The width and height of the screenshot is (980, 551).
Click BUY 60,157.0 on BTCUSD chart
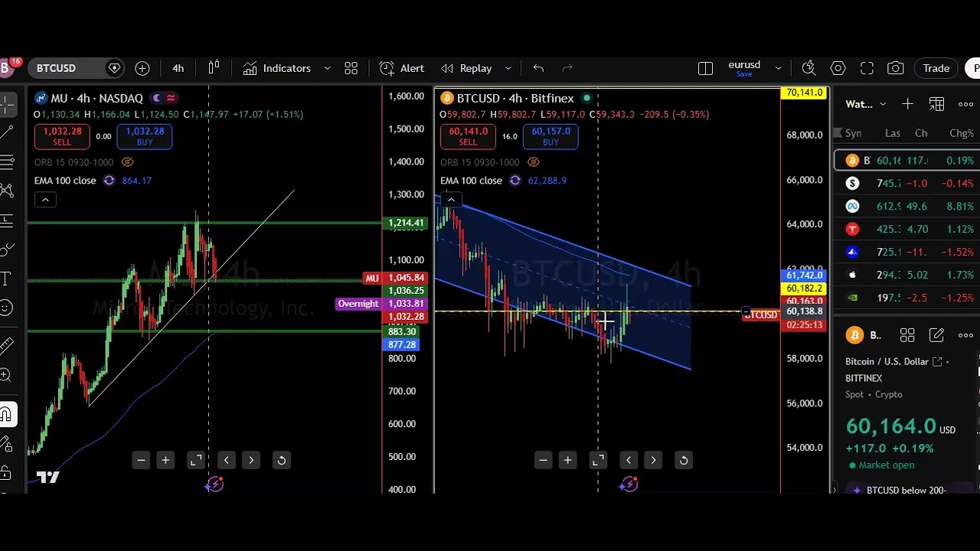(550, 136)
